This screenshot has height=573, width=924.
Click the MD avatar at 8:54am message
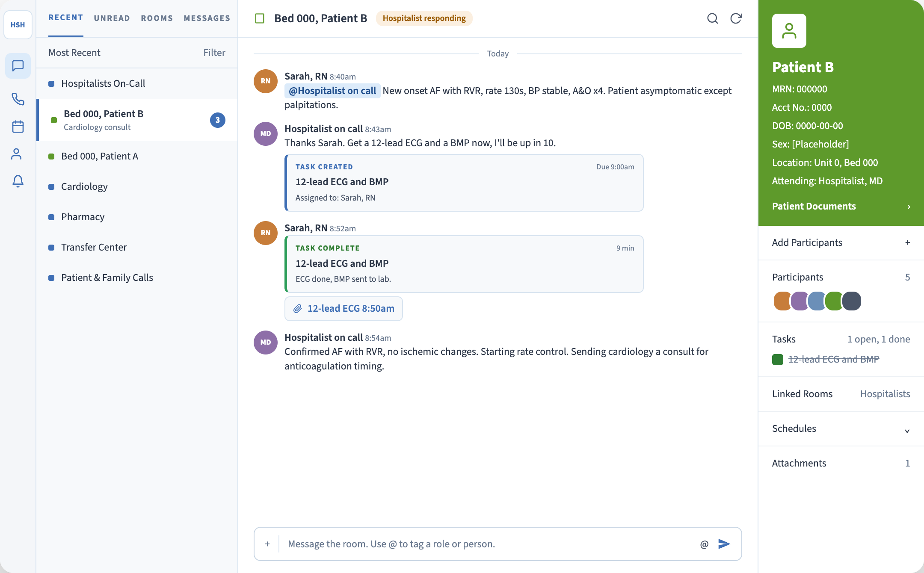click(x=266, y=343)
